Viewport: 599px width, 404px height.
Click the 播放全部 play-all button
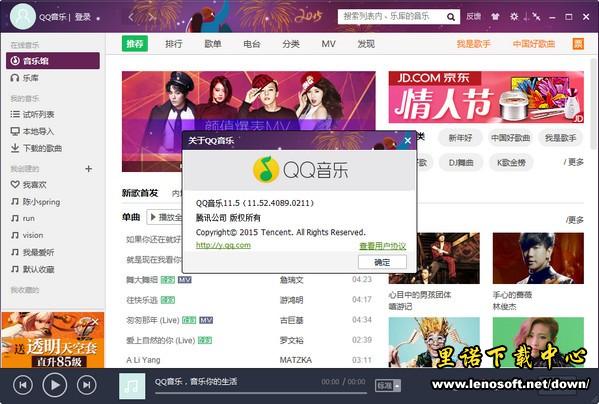click(164, 217)
